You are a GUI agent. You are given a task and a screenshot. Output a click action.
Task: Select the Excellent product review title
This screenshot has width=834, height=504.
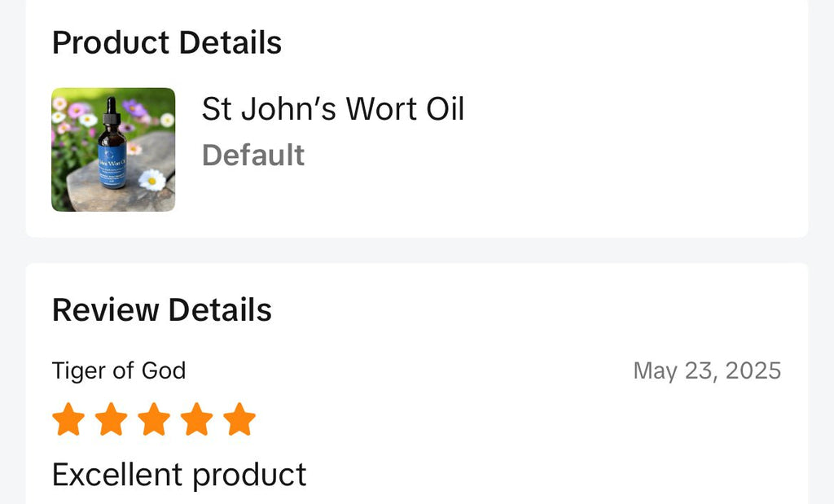179,473
